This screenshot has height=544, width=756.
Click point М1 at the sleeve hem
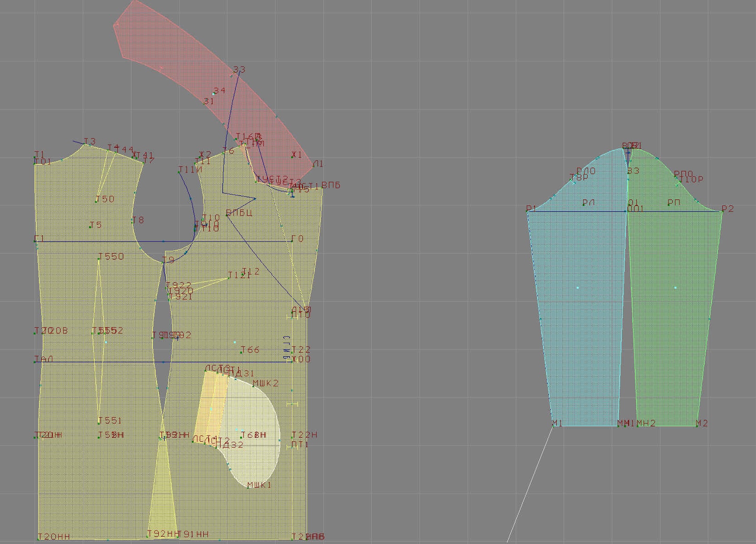[553, 426]
